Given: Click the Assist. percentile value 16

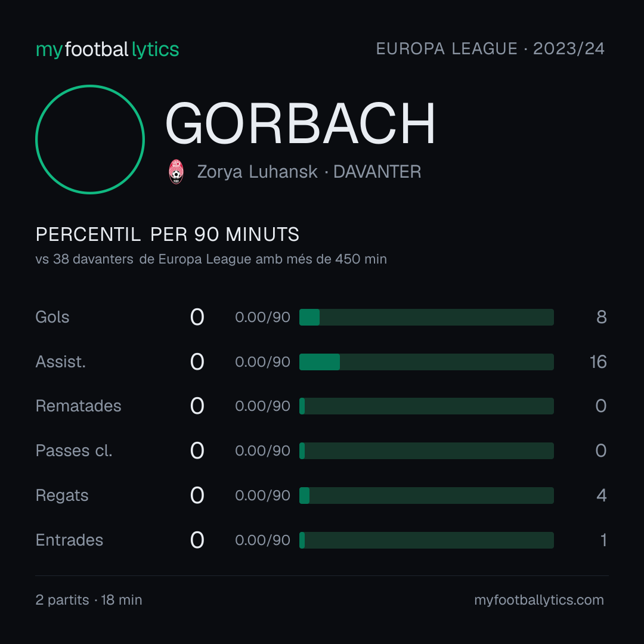Looking at the screenshot, I should pos(598,362).
